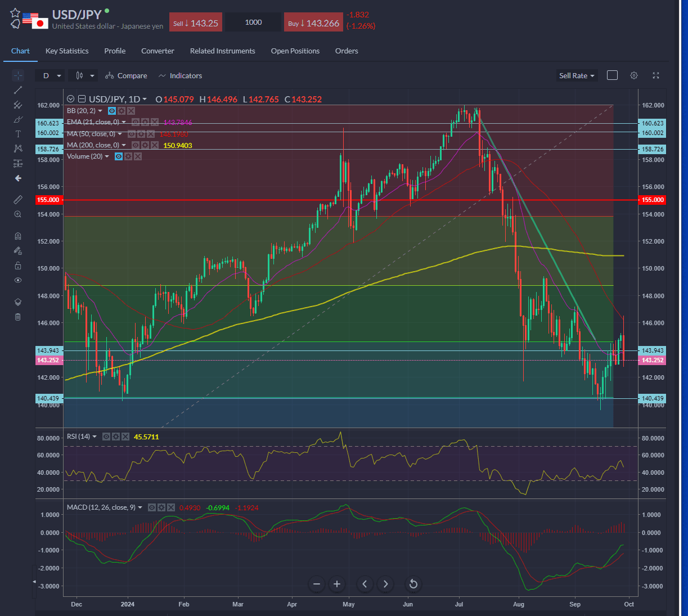
Task: Activate the ruler measure tool
Action: pyautogui.click(x=18, y=200)
